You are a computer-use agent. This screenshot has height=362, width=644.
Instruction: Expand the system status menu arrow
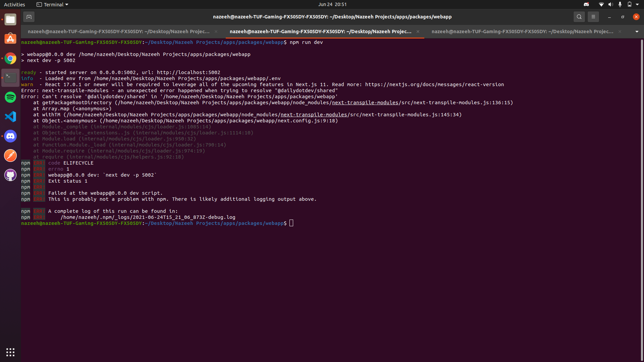click(x=637, y=4)
